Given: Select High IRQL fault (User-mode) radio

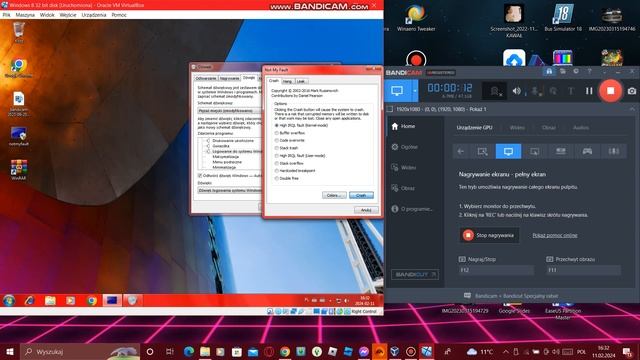Looking at the screenshot, I should click(x=277, y=156).
